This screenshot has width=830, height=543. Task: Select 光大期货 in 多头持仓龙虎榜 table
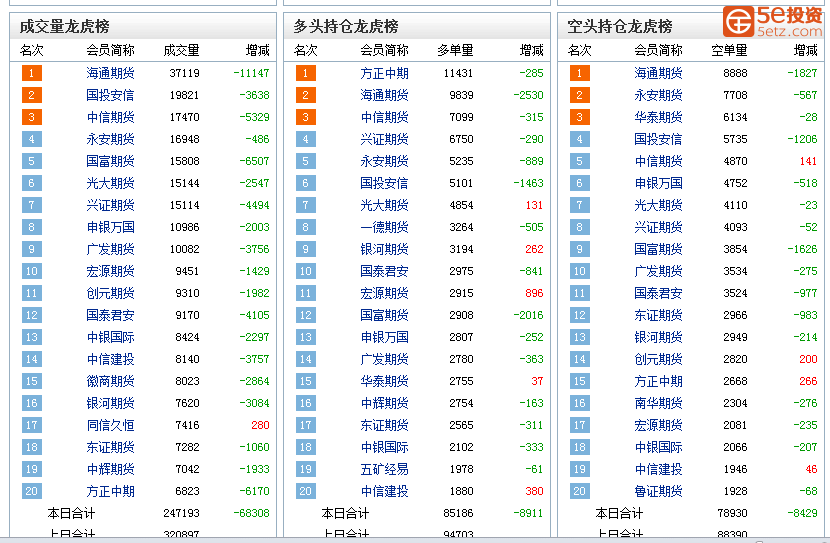pos(384,205)
